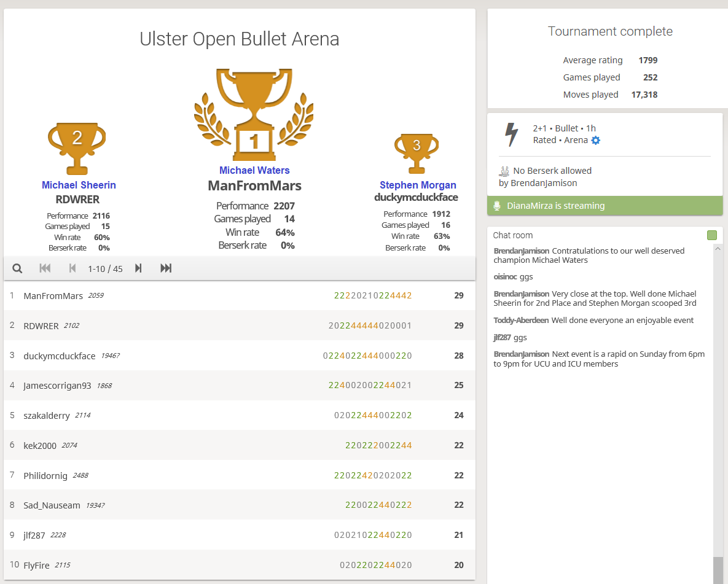
Task: Open the tournament settings gear icon
Action: [x=595, y=140]
